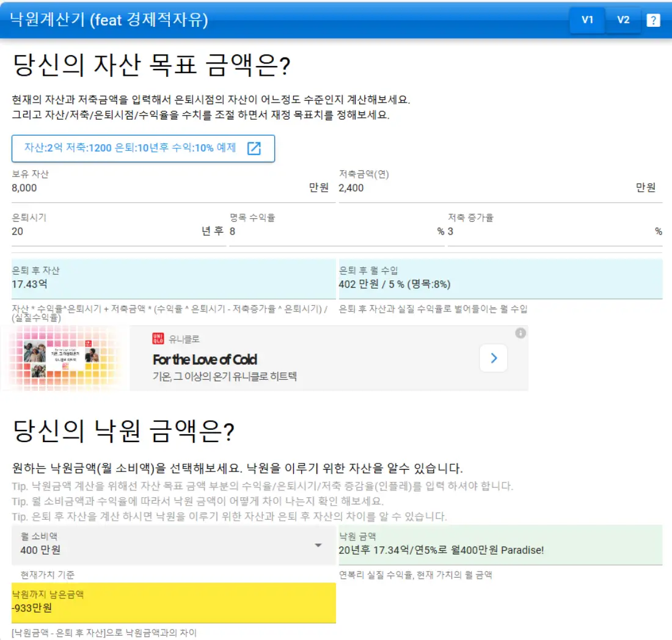The height and width of the screenshot is (640, 672).
Task: Click the blue arrow on the UNIQLO ad
Action: tap(494, 358)
